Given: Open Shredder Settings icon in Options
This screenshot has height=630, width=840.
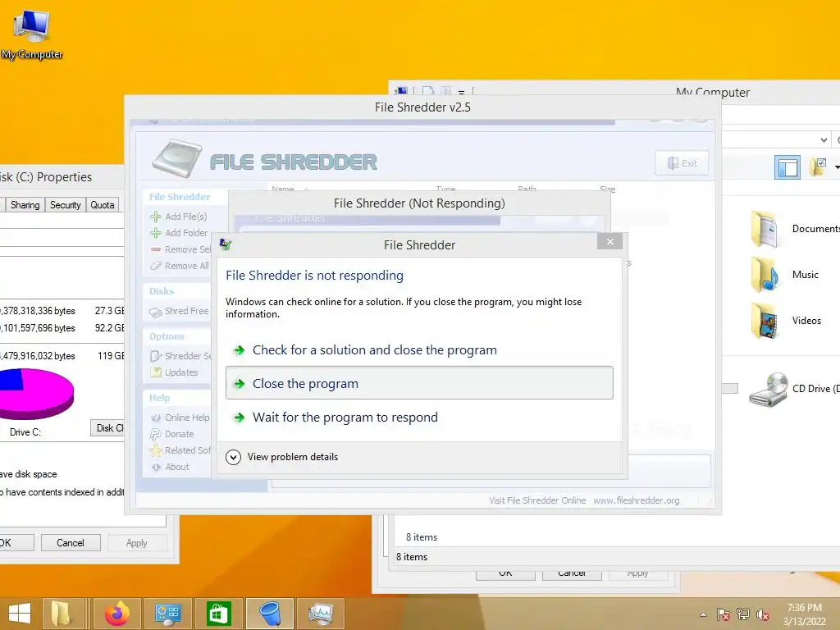Looking at the screenshot, I should 155,356.
